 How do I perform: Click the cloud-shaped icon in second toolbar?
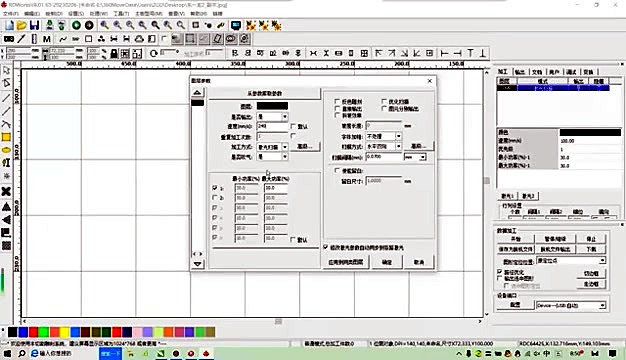click(139, 39)
